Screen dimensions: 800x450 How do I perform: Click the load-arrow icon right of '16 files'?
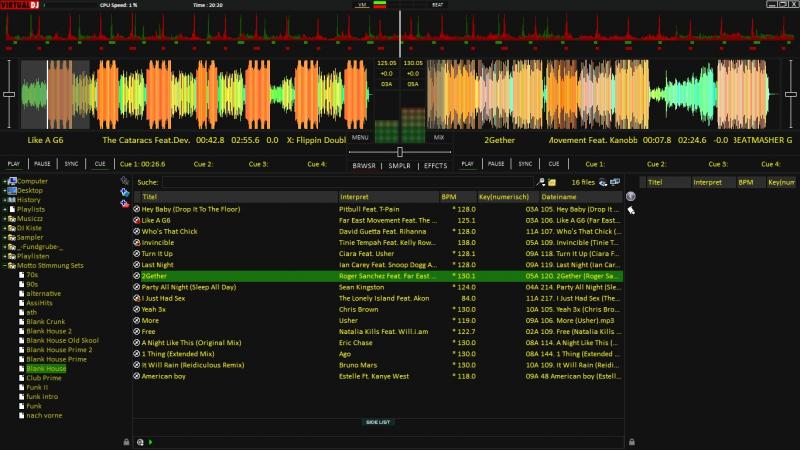(603, 182)
